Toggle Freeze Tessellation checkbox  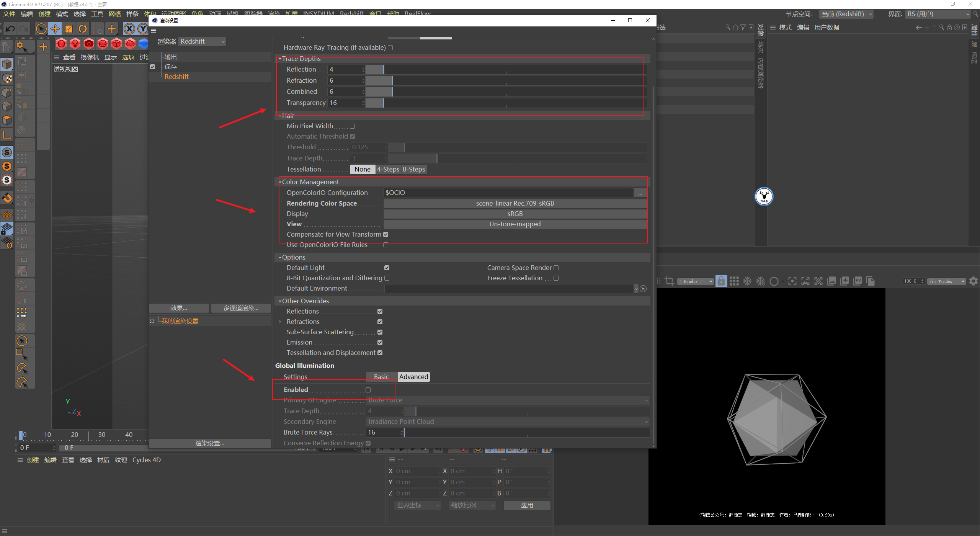tap(556, 278)
